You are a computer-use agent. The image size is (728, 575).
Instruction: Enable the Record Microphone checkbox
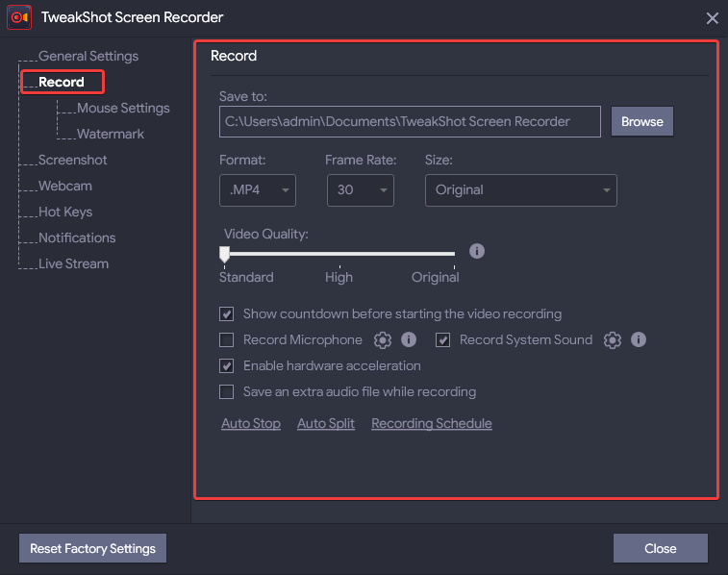(x=227, y=340)
